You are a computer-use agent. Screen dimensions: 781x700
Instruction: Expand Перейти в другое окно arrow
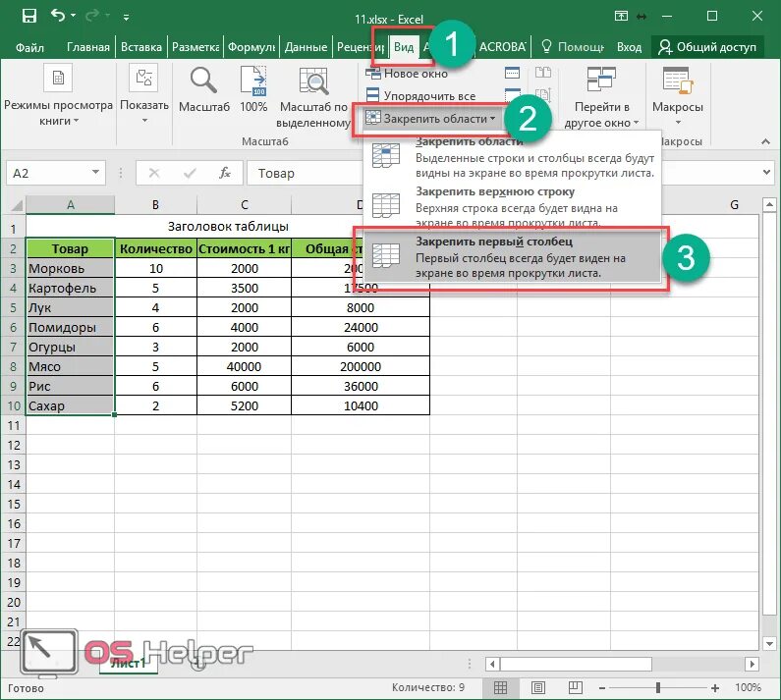(636, 123)
